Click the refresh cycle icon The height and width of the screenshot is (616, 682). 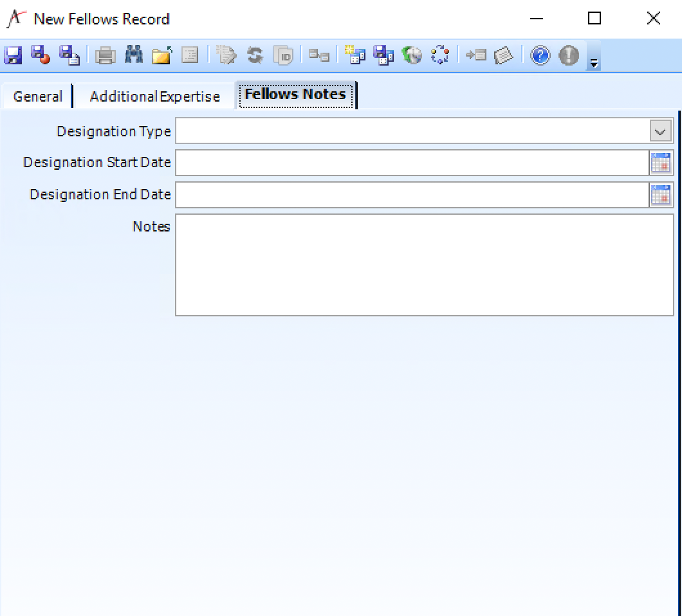click(254, 55)
